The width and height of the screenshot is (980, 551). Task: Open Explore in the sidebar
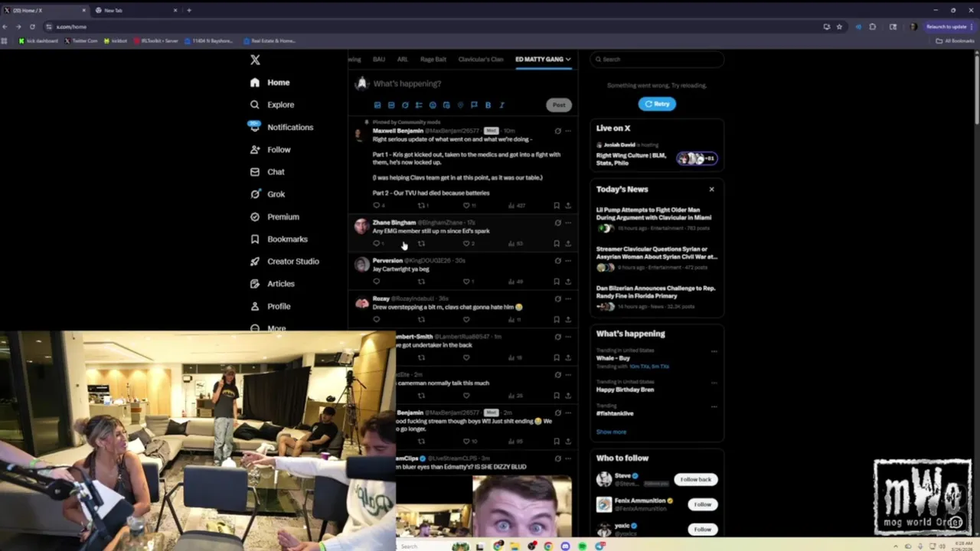pos(272,105)
